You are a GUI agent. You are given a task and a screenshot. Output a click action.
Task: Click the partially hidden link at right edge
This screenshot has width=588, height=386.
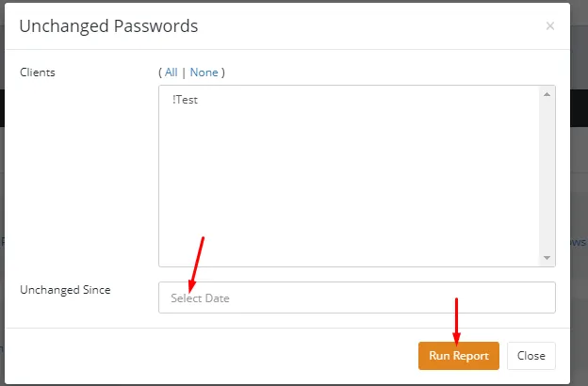579,242
